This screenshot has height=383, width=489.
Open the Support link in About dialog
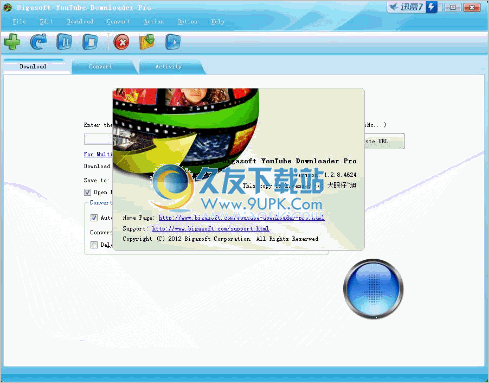pos(210,229)
